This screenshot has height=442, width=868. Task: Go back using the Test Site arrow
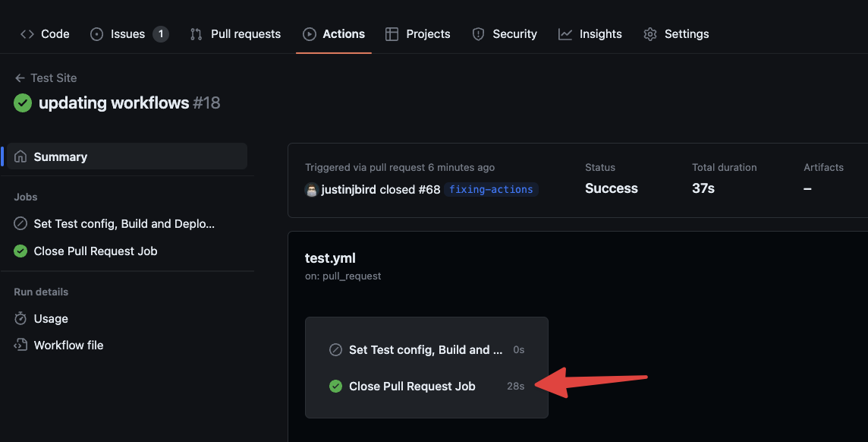click(x=18, y=77)
